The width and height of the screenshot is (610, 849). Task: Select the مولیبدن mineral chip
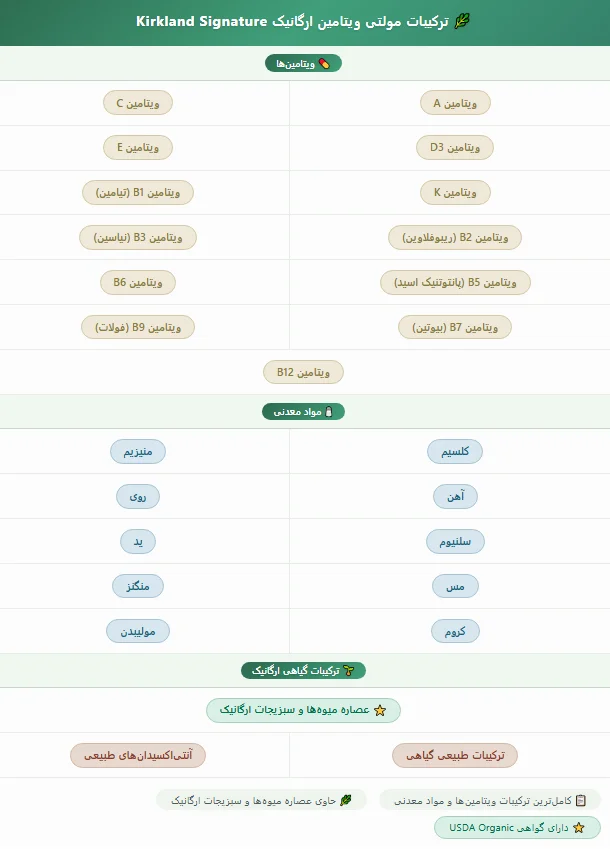pos(137,631)
